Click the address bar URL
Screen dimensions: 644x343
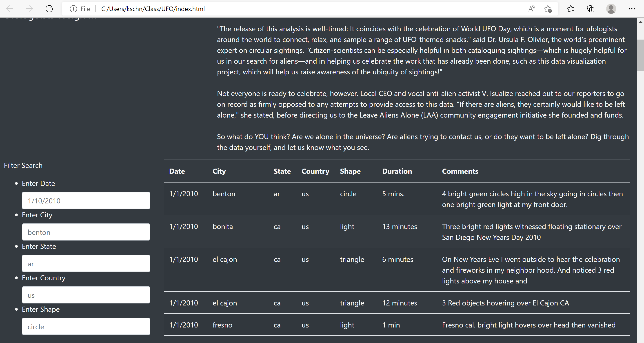(153, 9)
